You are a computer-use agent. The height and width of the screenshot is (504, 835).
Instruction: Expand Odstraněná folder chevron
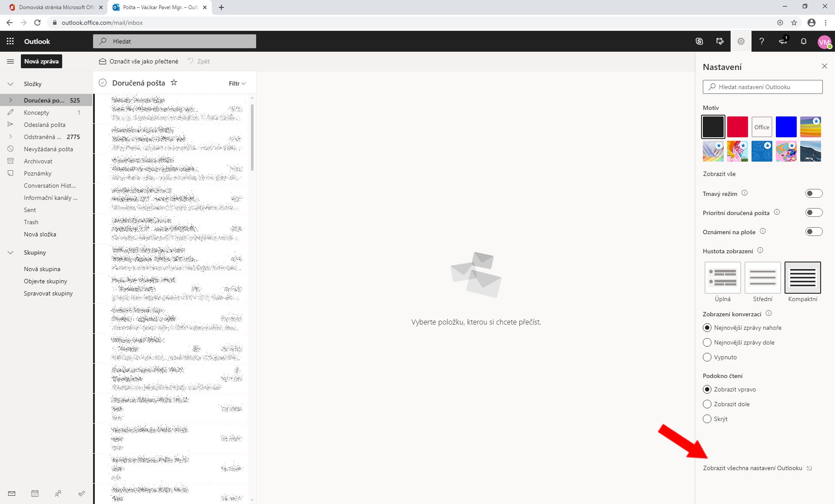pos(10,137)
